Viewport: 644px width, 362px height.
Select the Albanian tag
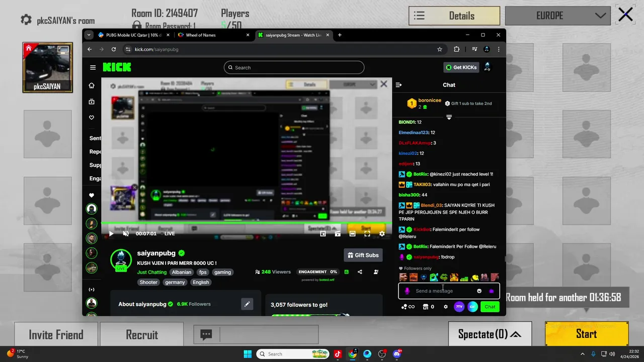182,272
